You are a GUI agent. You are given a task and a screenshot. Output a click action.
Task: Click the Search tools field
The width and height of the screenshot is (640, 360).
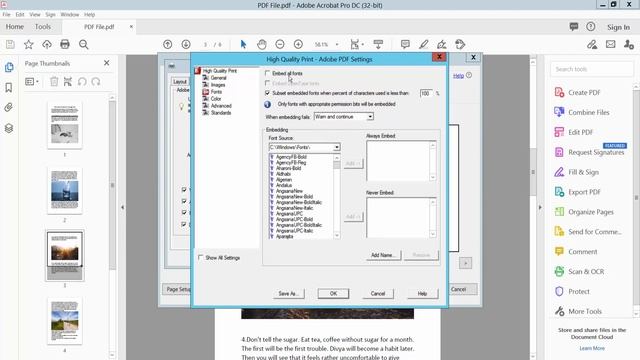pos(591,69)
